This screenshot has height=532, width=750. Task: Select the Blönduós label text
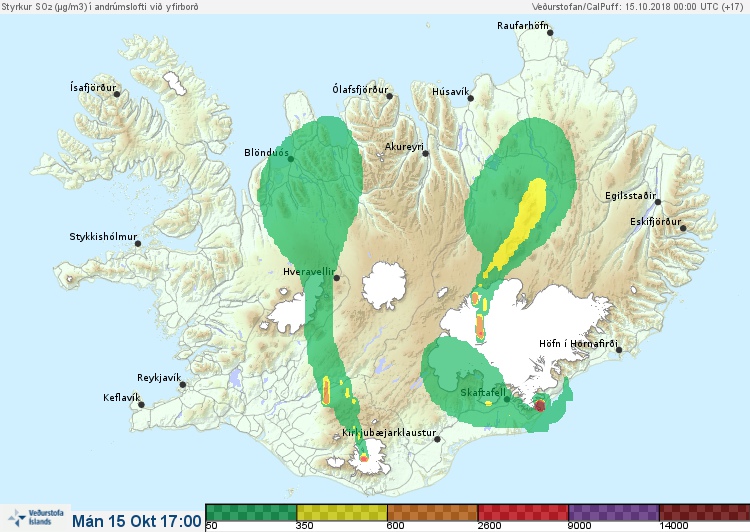(x=266, y=153)
